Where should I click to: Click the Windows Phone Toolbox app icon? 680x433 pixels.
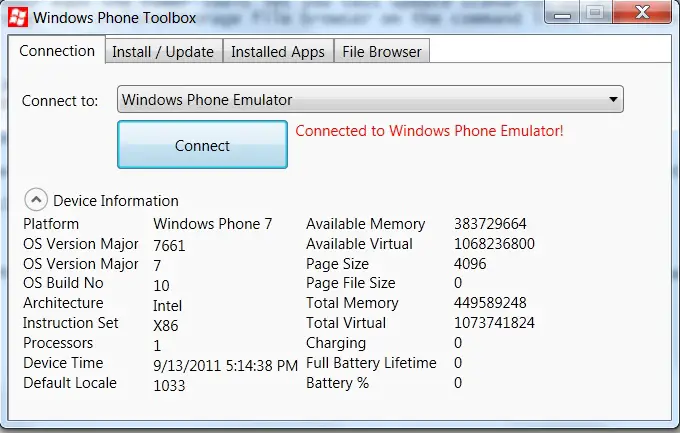click(x=18, y=17)
